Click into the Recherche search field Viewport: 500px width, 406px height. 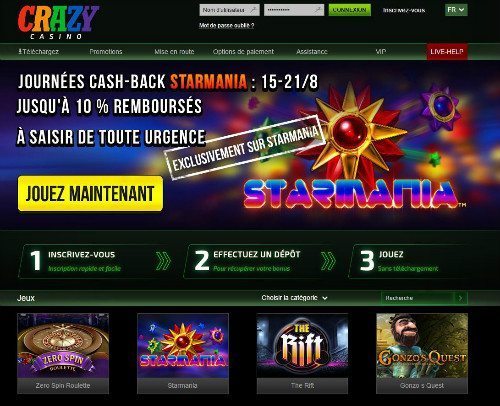pos(417,298)
